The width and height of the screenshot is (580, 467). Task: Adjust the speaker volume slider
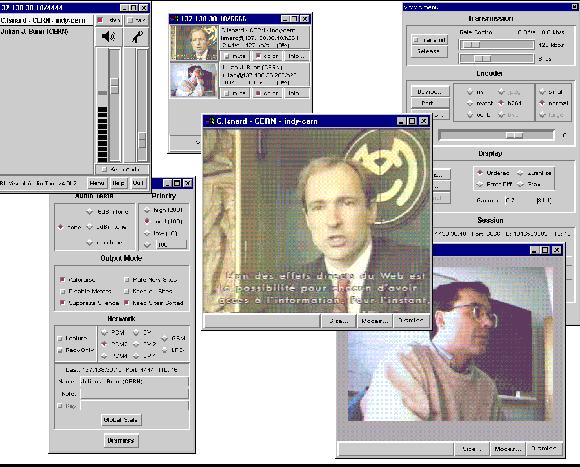115,85
